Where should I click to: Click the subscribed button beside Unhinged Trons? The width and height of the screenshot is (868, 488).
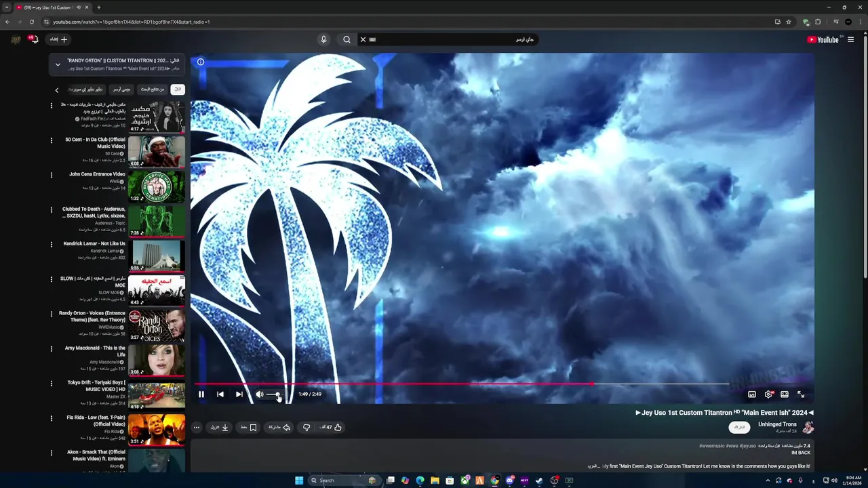[x=739, y=427]
